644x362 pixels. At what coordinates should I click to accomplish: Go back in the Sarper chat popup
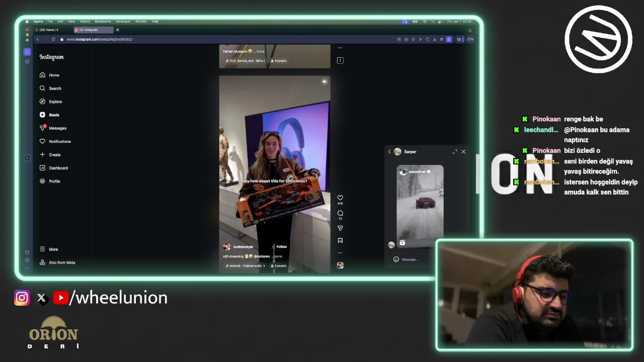(x=389, y=152)
